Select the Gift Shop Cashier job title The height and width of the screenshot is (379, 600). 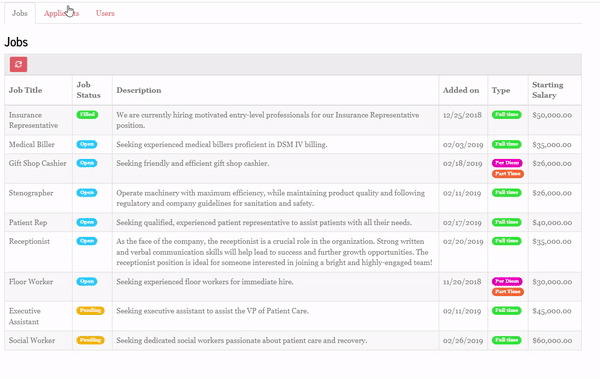tap(38, 163)
